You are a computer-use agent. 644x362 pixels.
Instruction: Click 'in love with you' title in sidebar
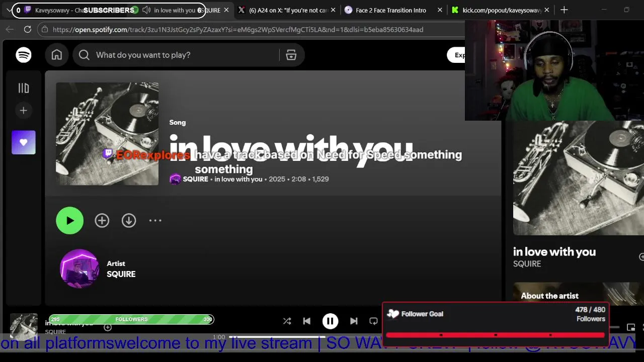(x=554, y=252)
